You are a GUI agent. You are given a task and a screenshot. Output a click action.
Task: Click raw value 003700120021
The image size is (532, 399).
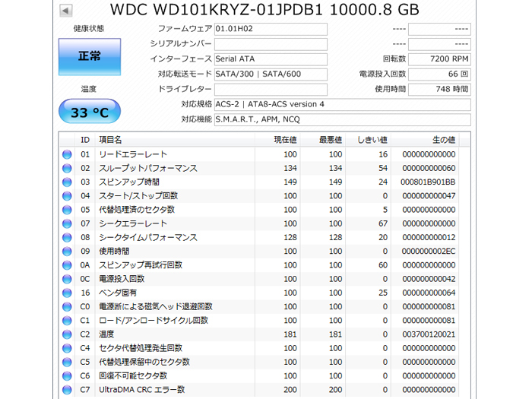coord(429,334)
